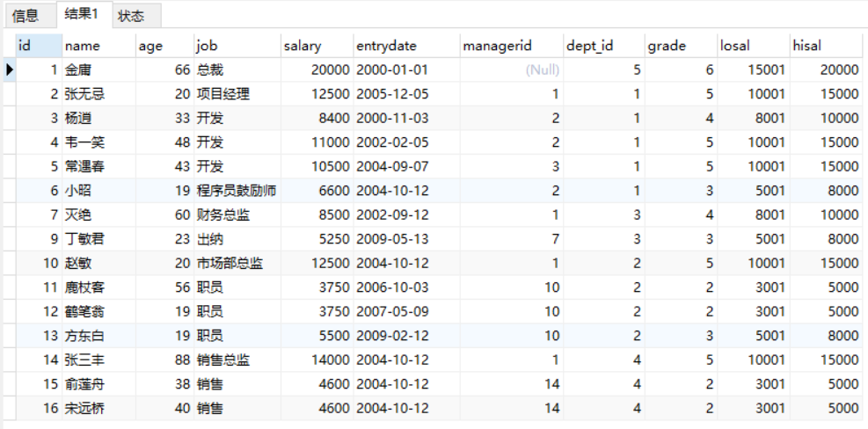
Task: Click the job cell 销售总监
Action: point(237,360)
